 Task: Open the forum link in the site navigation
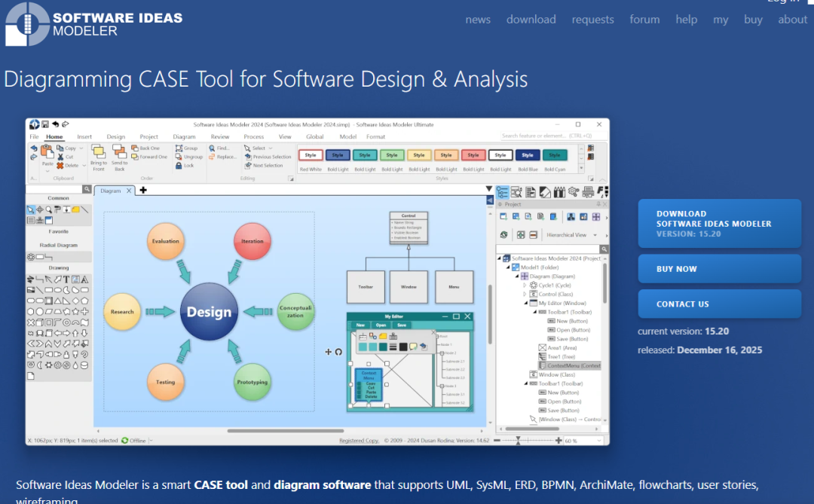[644, 20]
